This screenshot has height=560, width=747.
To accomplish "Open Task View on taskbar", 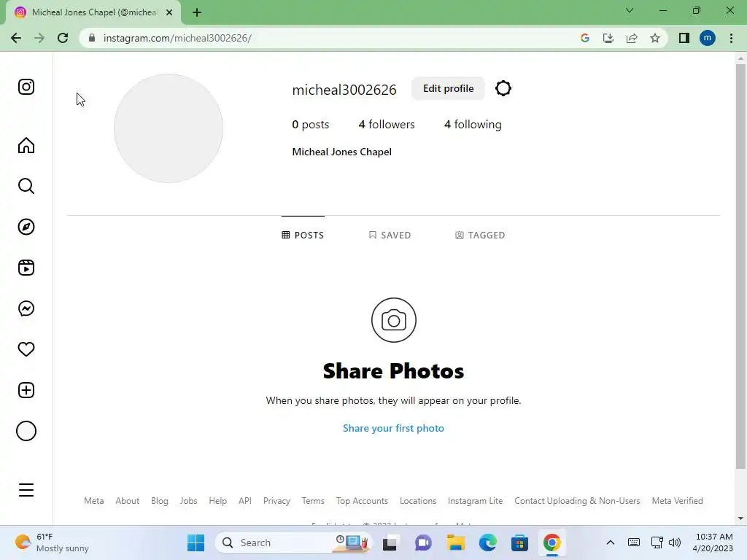I will tap(390, 542).
